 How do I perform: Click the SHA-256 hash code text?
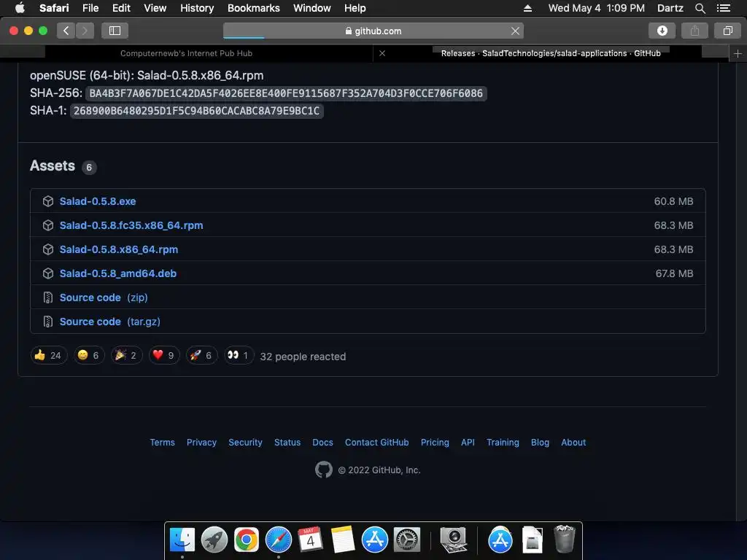tap(286, 93)
